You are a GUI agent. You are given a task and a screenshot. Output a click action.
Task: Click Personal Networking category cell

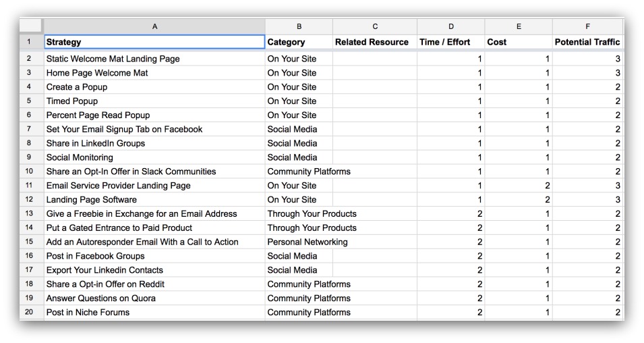299,242
